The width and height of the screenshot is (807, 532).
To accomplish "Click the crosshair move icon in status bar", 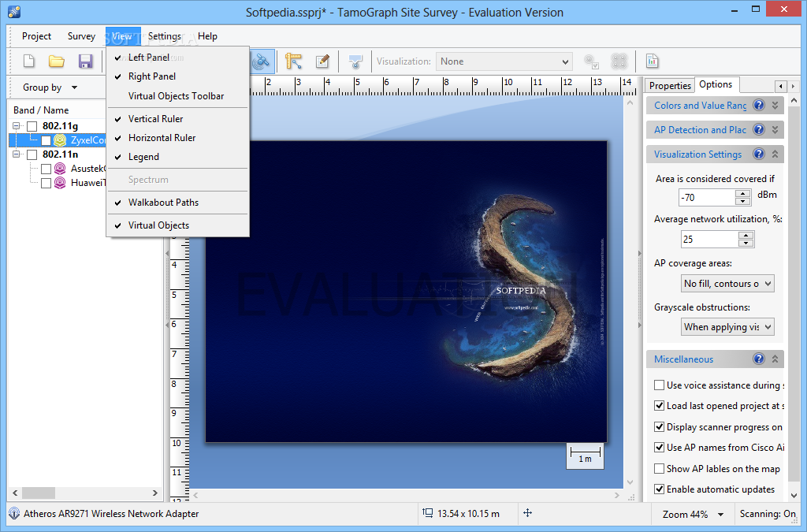I will (x=527, y=512).
